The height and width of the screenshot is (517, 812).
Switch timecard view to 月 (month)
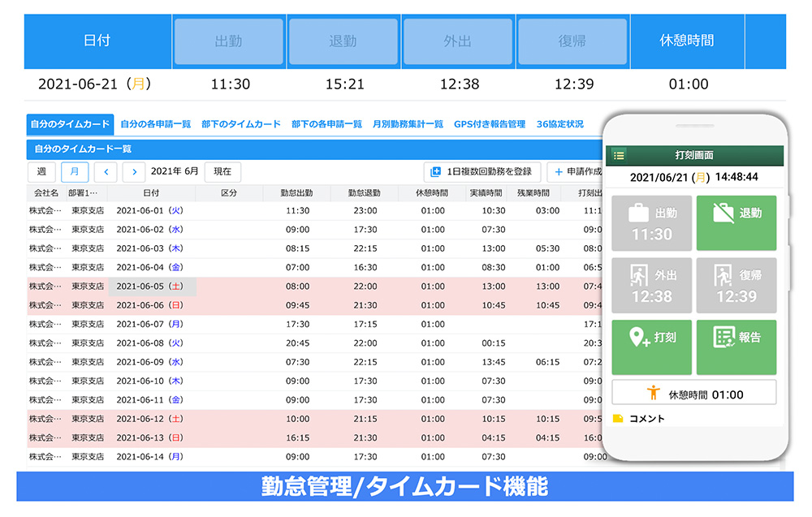[75, 171]
